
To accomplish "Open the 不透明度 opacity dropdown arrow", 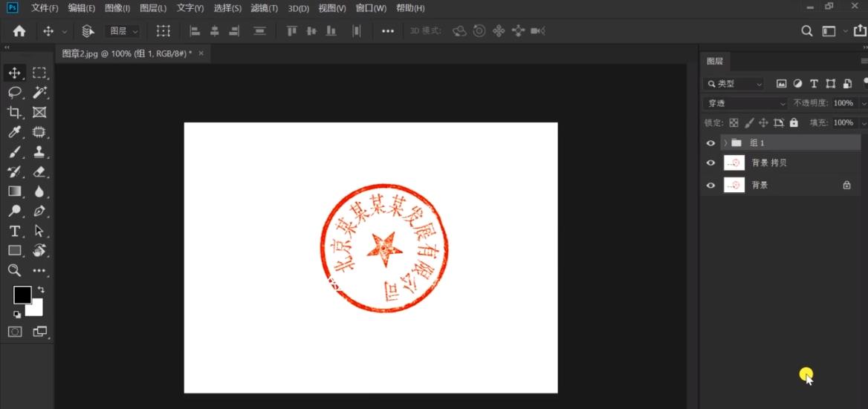I will tap(863, 103).
